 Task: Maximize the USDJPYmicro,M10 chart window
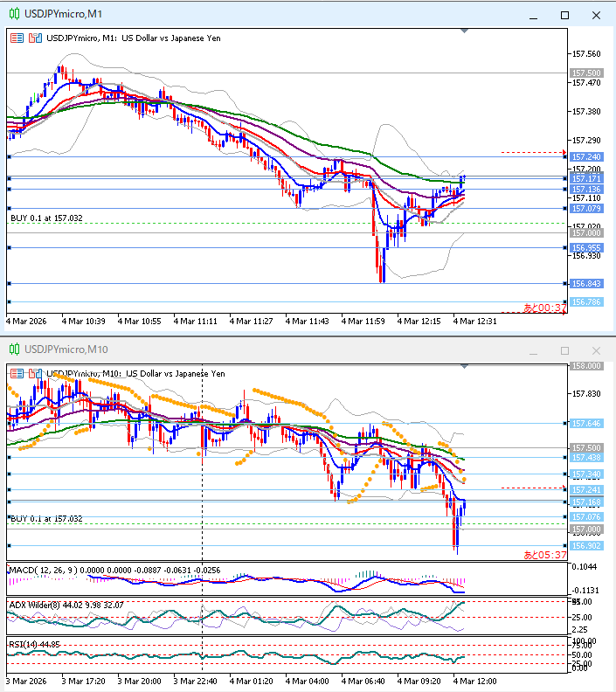(x=564, y=350)
